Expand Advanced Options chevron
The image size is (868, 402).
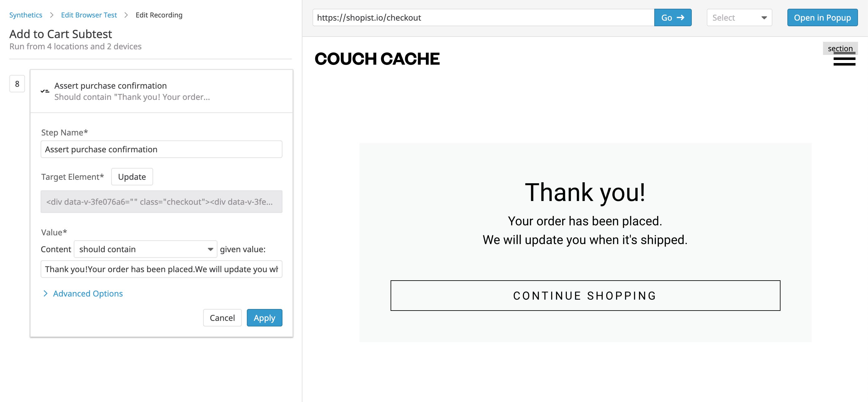coord(46,294)
